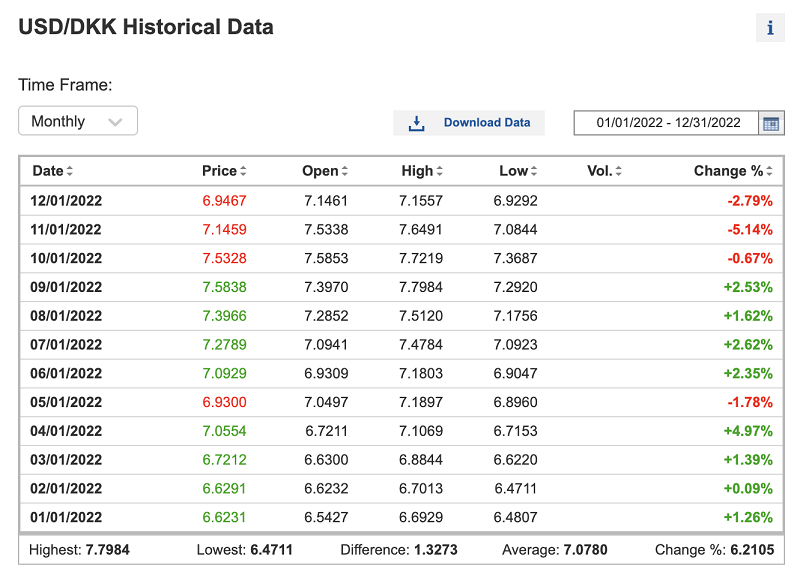This screenshot has height=572, width=800.
Task: Select the 12/01/2022 row date
Action: [67, 200]
